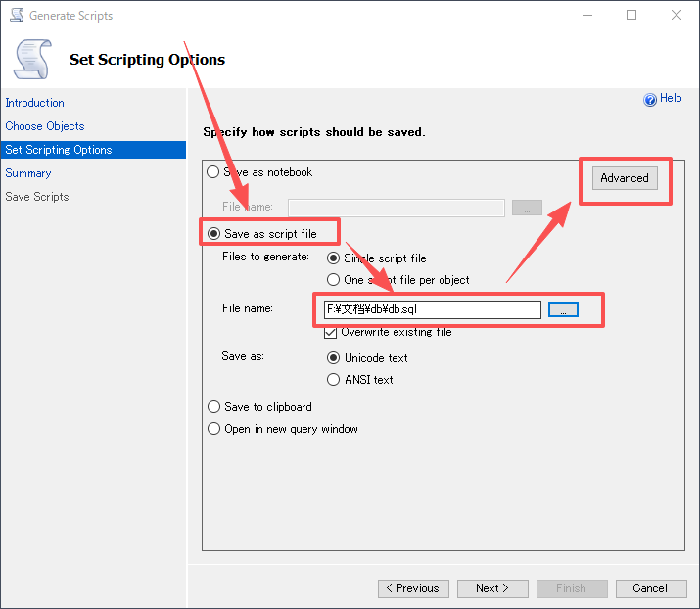Select Save to clipboard option
The height and width of the screenshot is (609, 700).
214,407
